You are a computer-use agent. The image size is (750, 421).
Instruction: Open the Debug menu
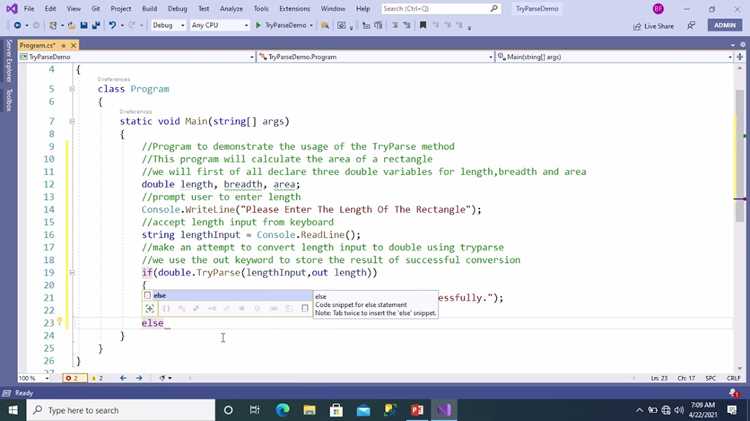(x=177, y=9)
